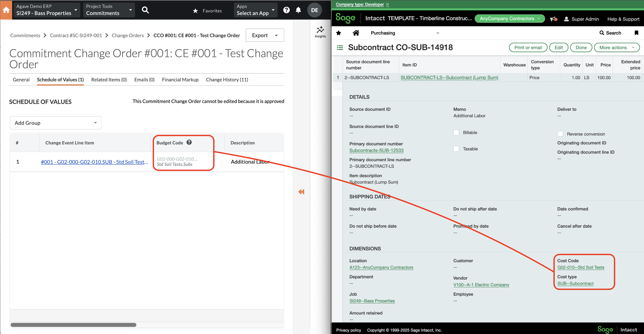Collapse the panel with the orange double-arrow icon
This screenshot has height=334, width=644.
pos(301,192)
